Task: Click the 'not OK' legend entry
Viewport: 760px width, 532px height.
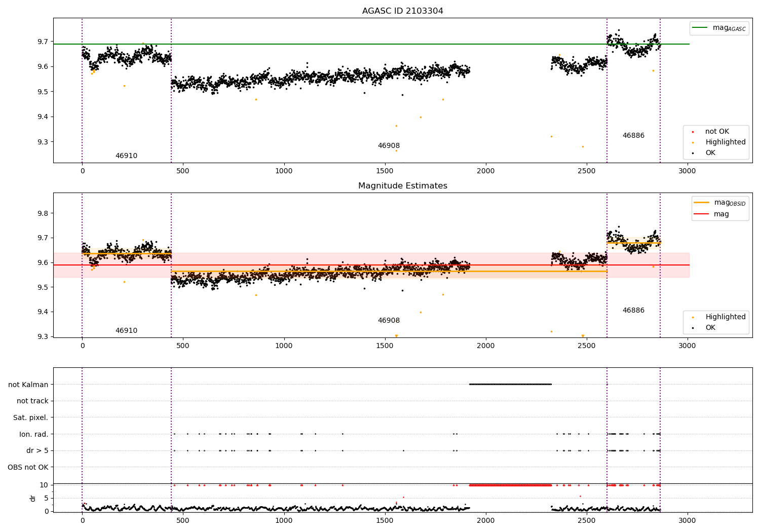Action: 717,132
